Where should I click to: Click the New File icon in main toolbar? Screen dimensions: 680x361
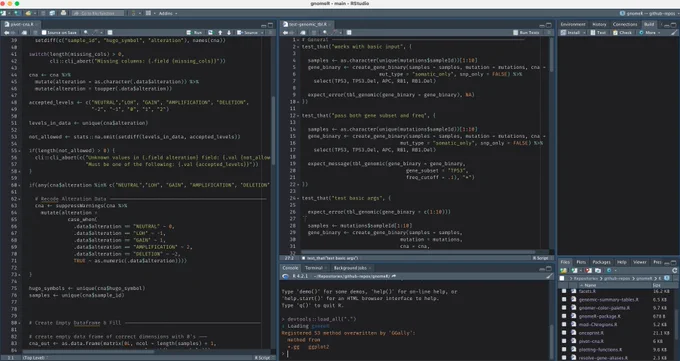(x=3, y=13)
